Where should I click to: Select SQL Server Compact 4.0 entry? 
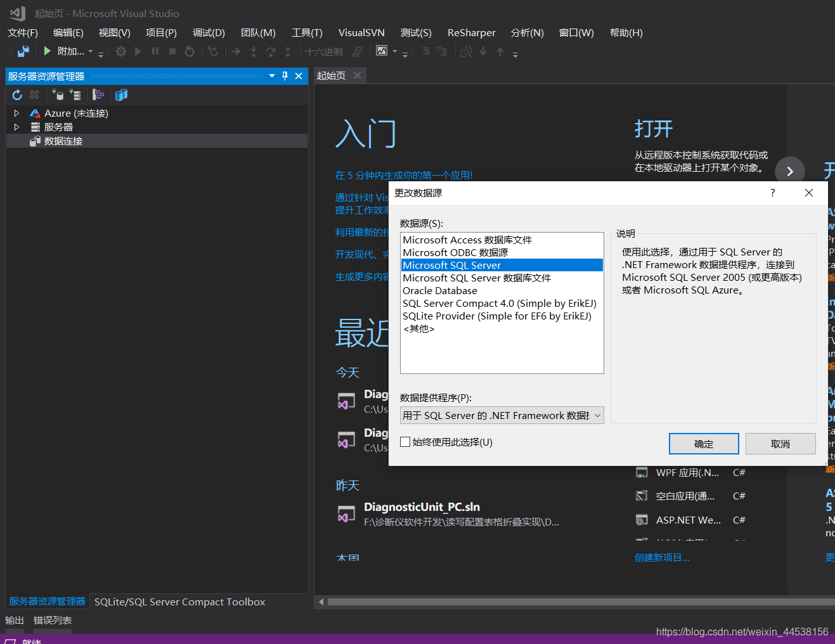[x=502, y=303]
